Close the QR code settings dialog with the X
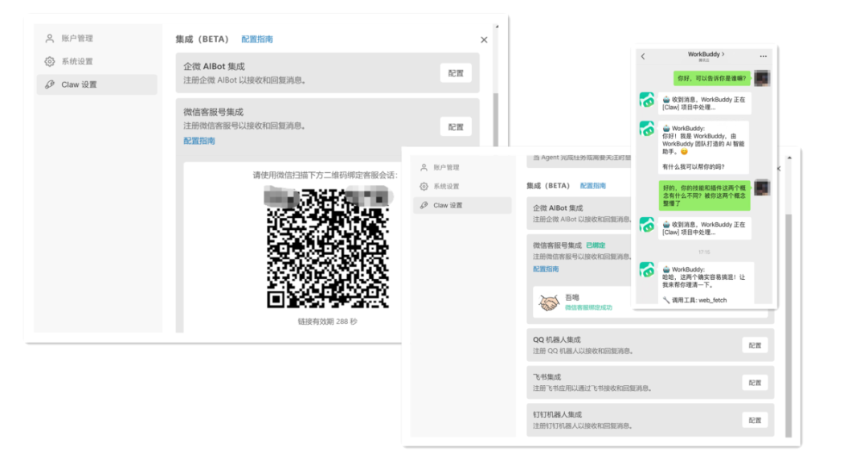Screen dimensions: 868x460 pos(484,39)
